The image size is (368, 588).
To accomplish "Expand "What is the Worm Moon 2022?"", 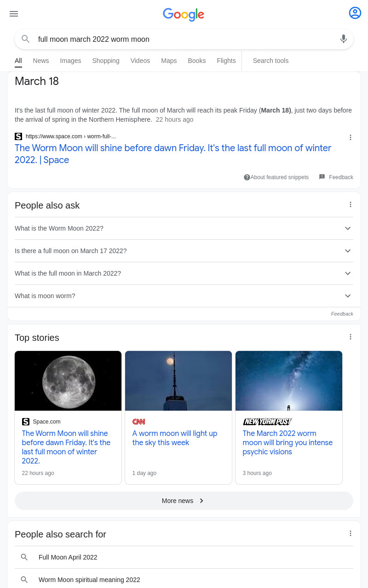I will click(x=184, y=228).
